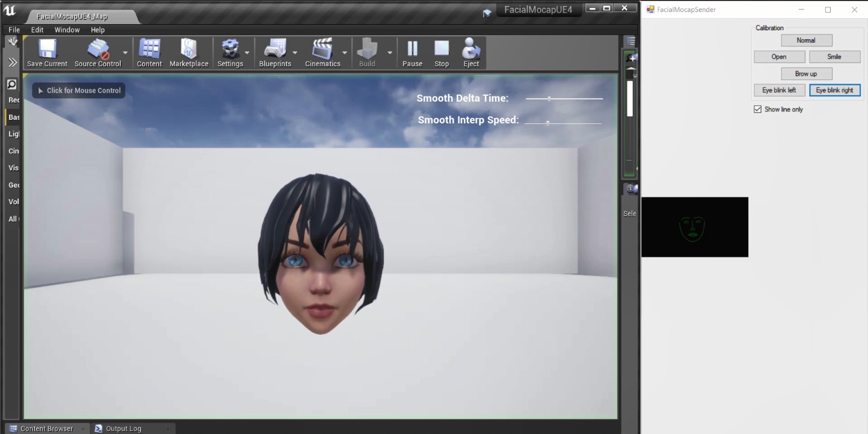Screen dimensions: 868x434
Task: Open the Settings dropdown arrow
Action: (247, 52)
